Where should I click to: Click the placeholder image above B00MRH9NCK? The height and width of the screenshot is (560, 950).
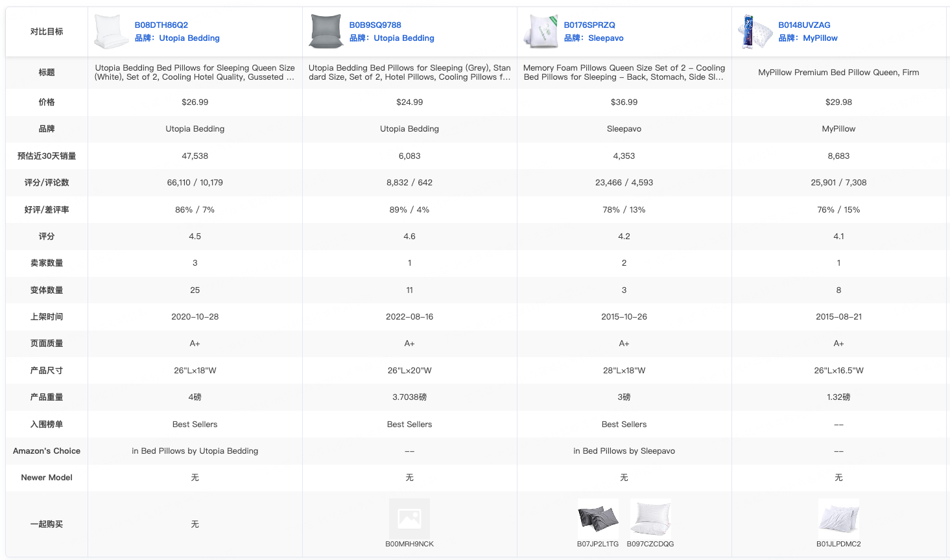[409, 519]
